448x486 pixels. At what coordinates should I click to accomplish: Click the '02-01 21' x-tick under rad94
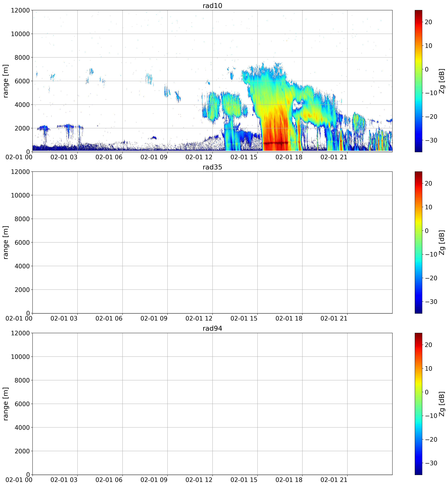coord(334,480)
